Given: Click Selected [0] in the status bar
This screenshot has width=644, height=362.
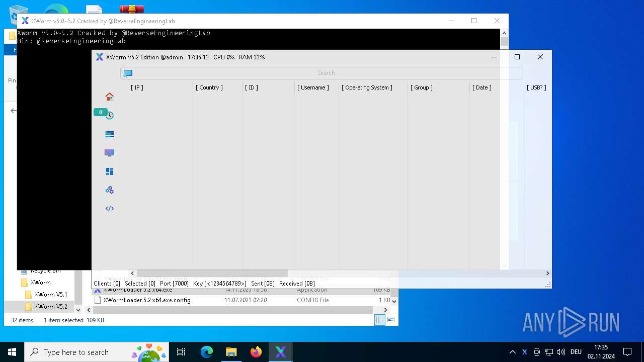Looking at the screenshot, I should pyautogui.click(x=140, y=284).
